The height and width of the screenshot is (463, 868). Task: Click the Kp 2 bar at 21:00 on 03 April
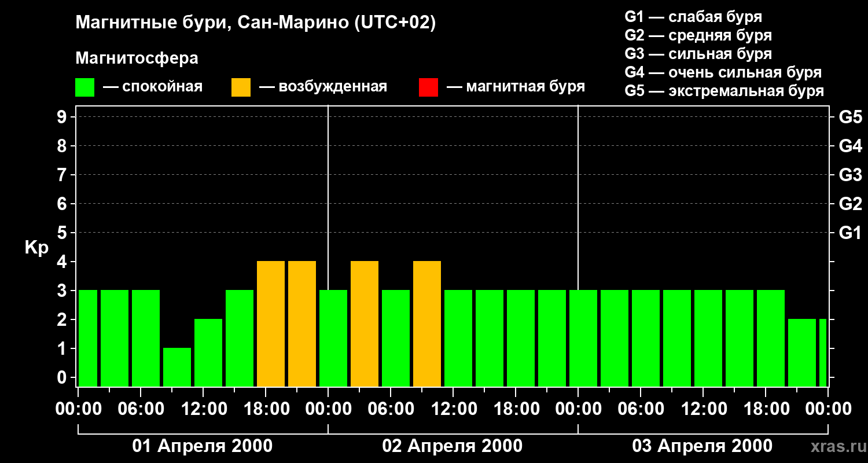coord(802,352)
